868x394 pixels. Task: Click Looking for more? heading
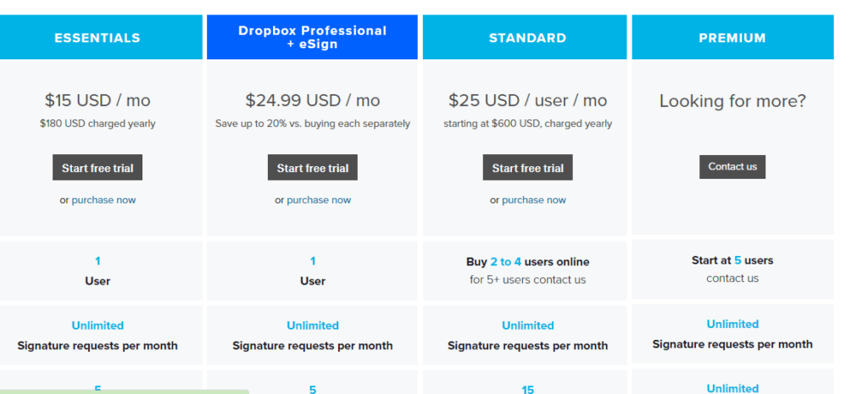[x=732, y=101]
